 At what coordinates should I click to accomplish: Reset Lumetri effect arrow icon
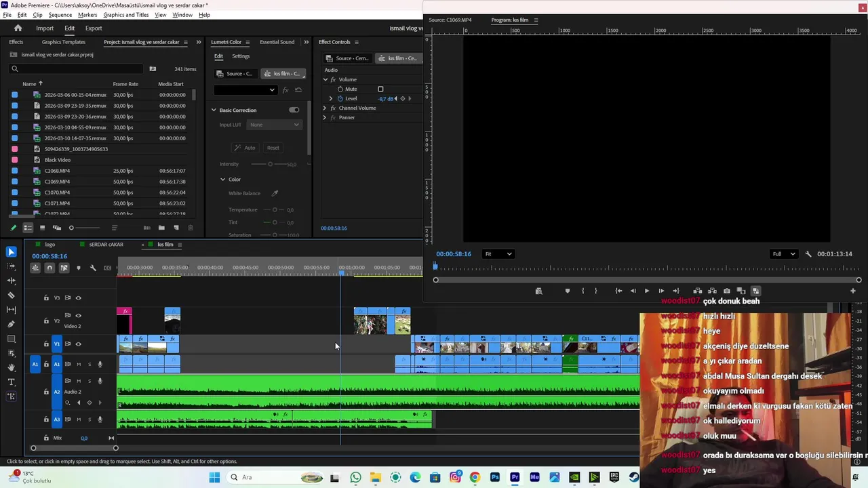pyautogui.click(x=298, y=90)
